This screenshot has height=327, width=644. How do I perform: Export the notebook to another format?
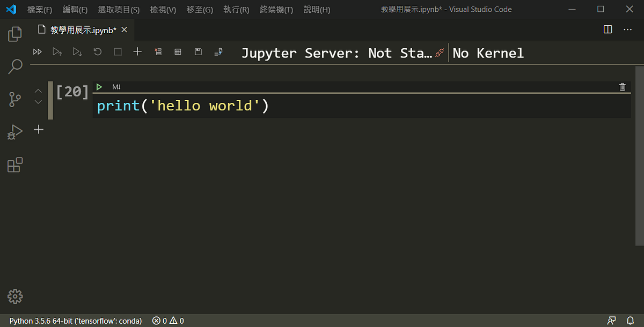[218, 51]
